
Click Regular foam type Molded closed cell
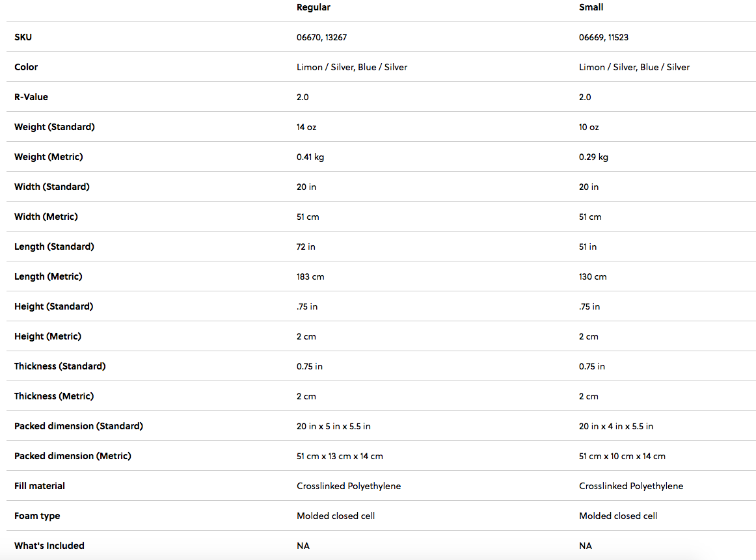pyautogui.click(x=335, y=516)
